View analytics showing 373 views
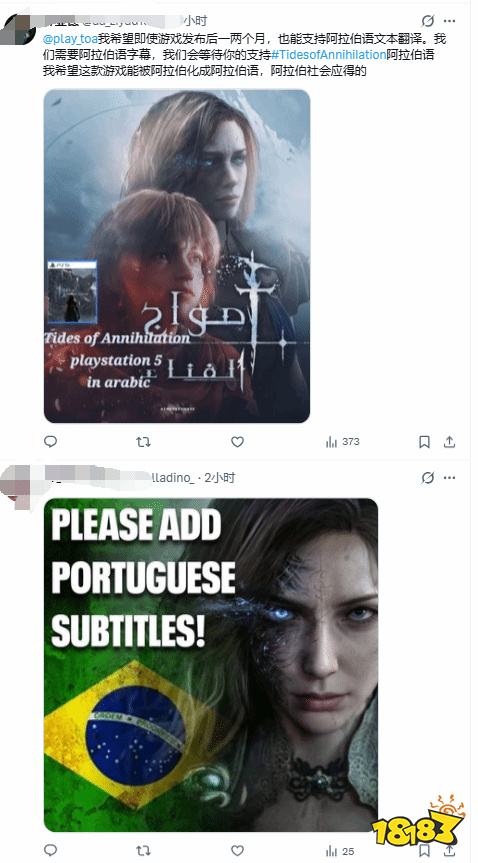 point(342,441)
